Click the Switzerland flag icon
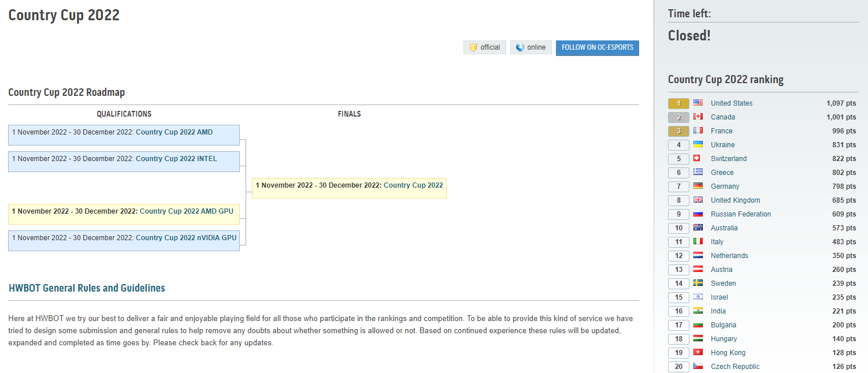The height and width of the screenshot is (373, 868). point(698,158)
